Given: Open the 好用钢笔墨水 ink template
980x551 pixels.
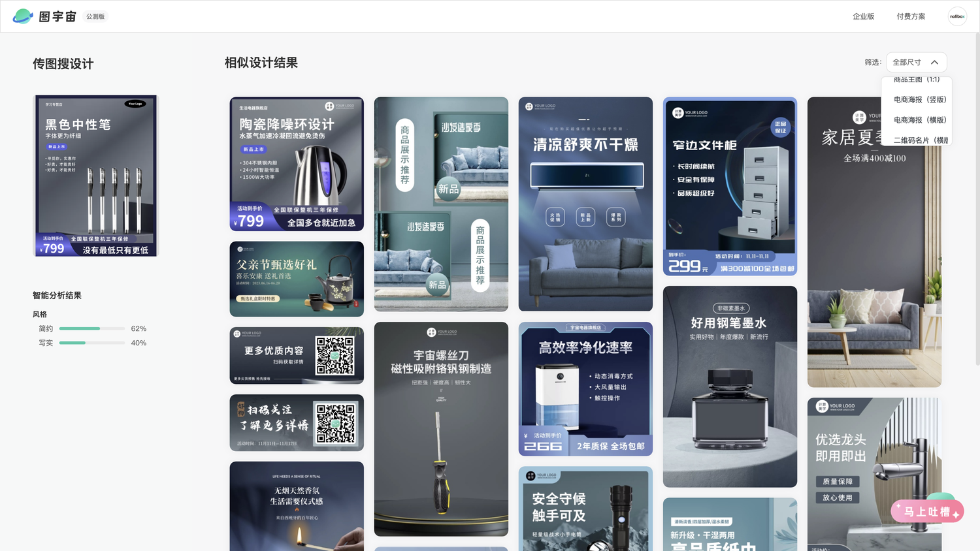Looking at the screenshot, I should click(730, 386).
